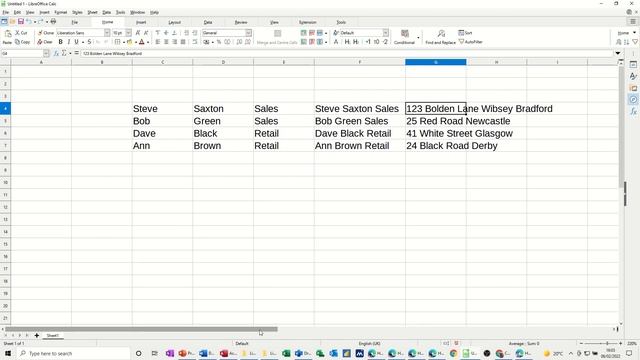Viewport: 640px width, 360px height.
Task: Toggle Underline formatting
Action: [x=76, y=42]
